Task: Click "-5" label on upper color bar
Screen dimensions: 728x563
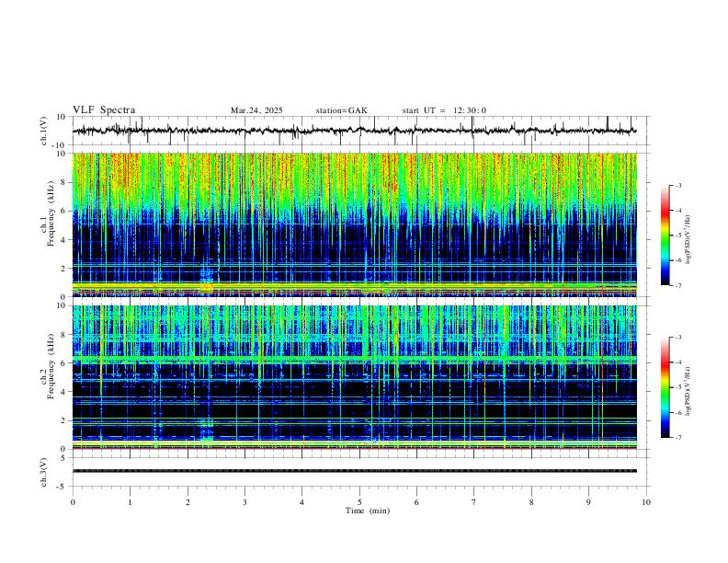Action: (x=678, y=236)
